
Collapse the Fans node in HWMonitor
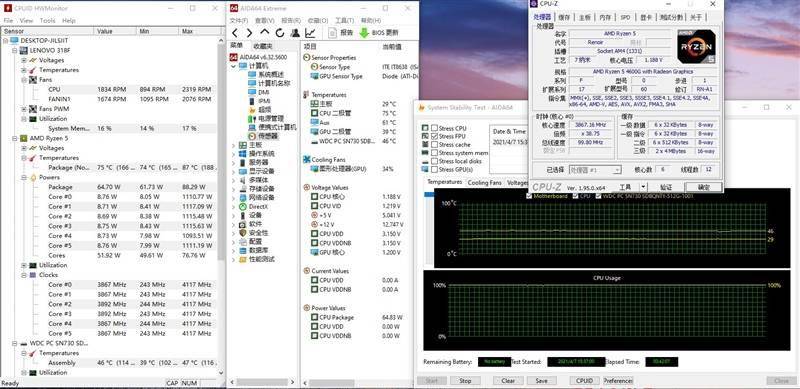pyautogui.click(x=24, y=80)
